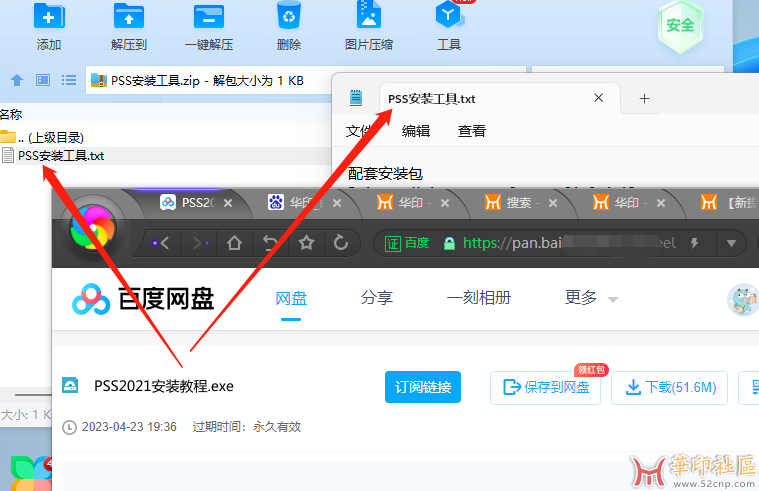Click the PSS2021安装教程.exe file name

164,386
